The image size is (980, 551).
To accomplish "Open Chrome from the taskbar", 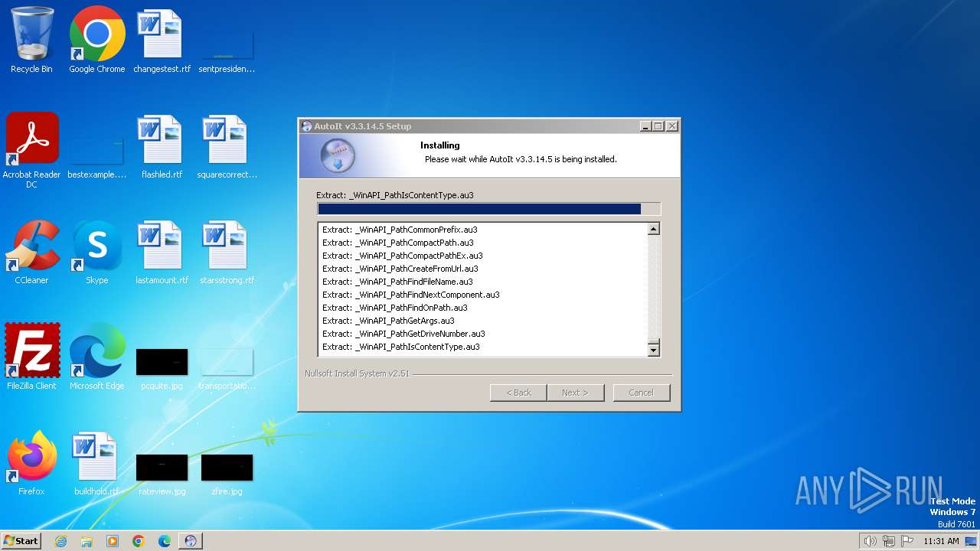I will point(139,541).
